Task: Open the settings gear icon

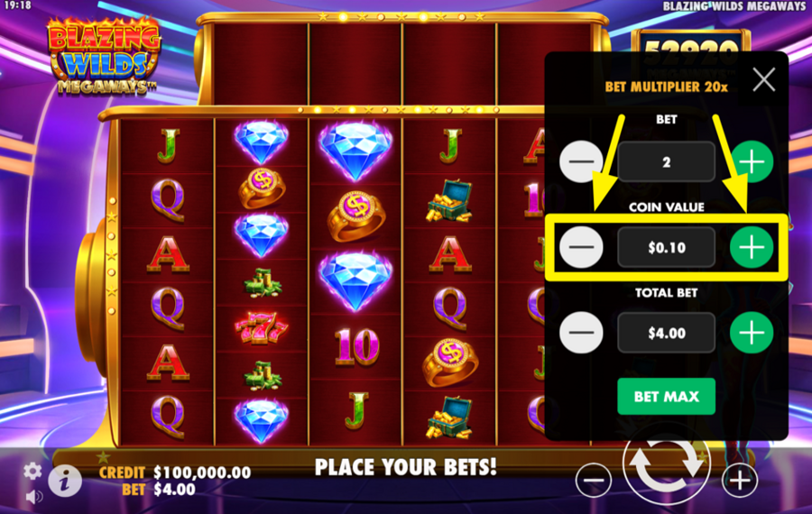Action: (32, 471)
